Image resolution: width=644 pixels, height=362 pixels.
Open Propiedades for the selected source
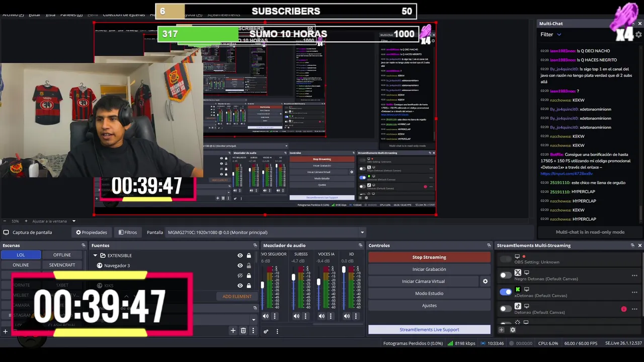point(92,232)
